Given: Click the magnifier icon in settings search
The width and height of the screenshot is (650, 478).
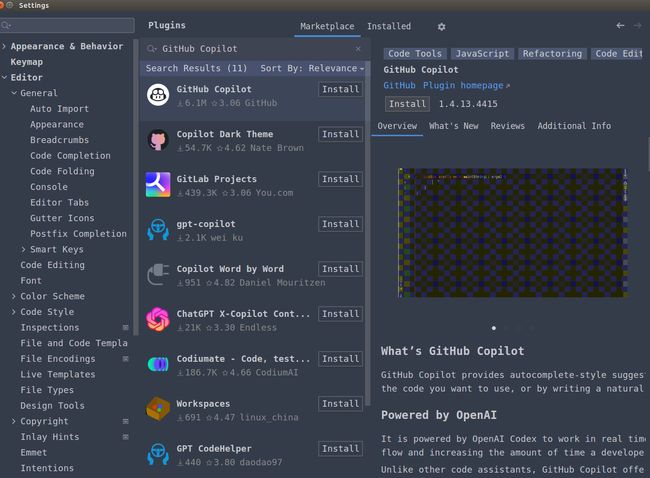Looking at the screenshot, I should (x=6, y=26).
